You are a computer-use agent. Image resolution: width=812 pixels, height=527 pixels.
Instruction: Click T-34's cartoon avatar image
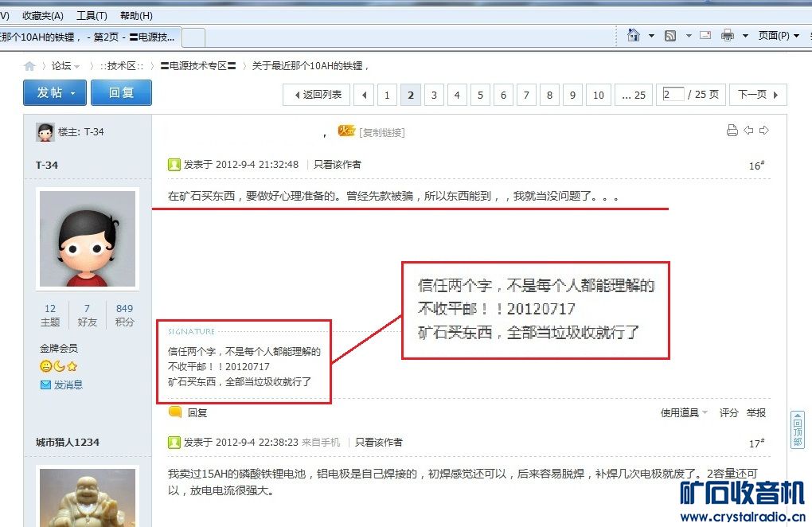coord(88,239)
